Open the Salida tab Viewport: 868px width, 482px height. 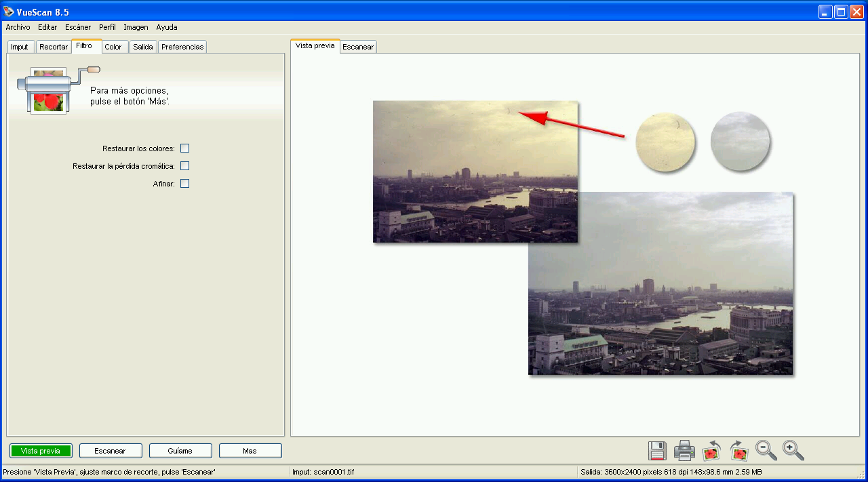(143, 47)
